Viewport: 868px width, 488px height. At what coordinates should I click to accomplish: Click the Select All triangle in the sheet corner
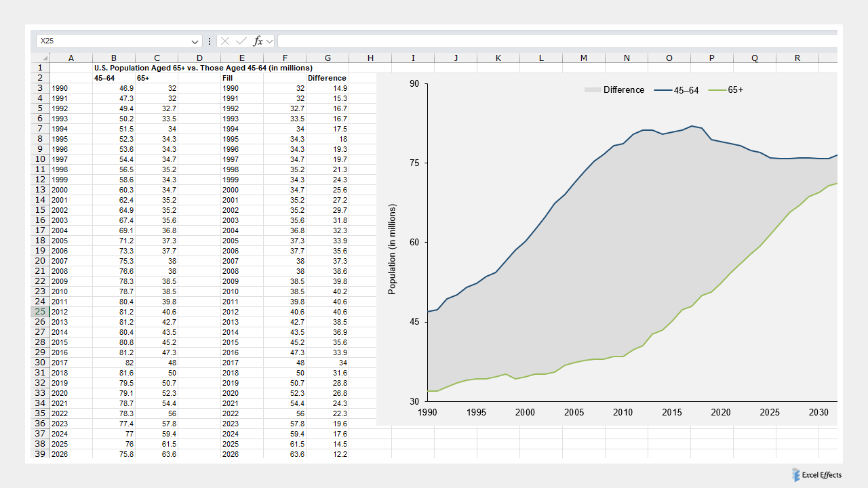click(46, 58)
